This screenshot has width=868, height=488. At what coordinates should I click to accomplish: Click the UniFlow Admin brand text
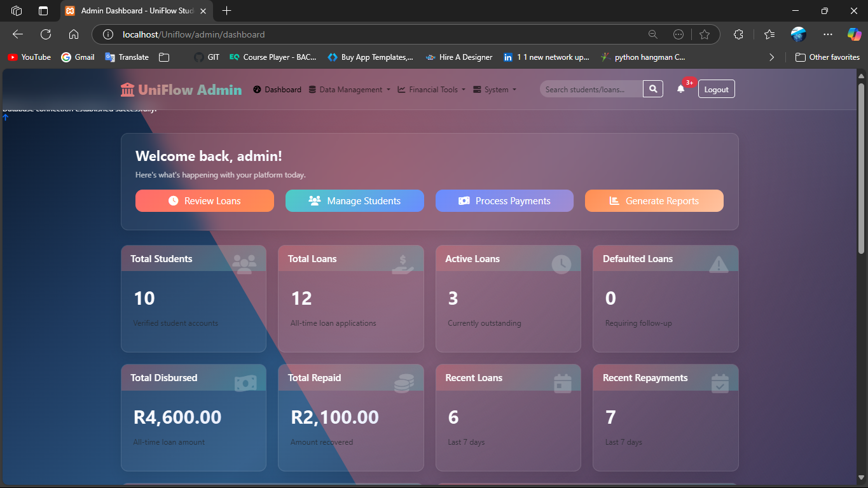tap(189, 90)
